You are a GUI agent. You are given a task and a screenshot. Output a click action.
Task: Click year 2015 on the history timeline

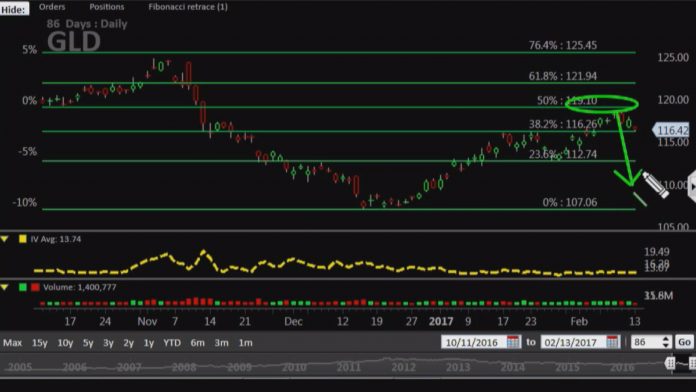(x=567, y=367)
